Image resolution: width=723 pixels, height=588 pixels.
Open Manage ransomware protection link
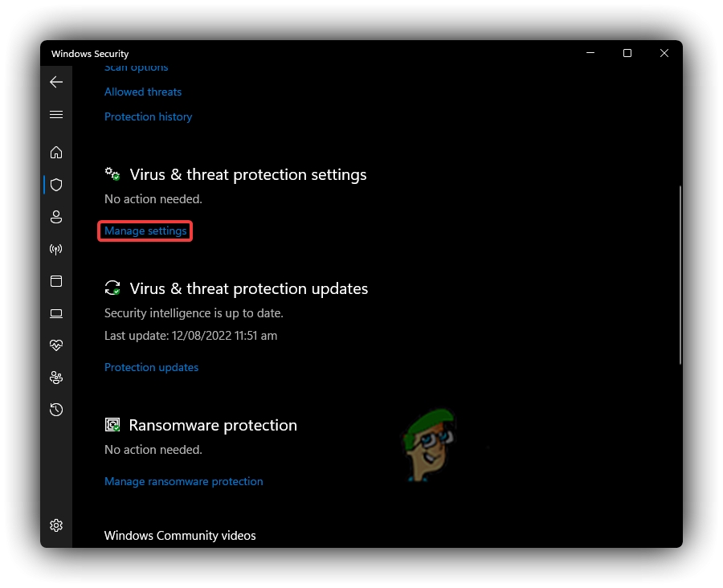(x=184, y=482)
